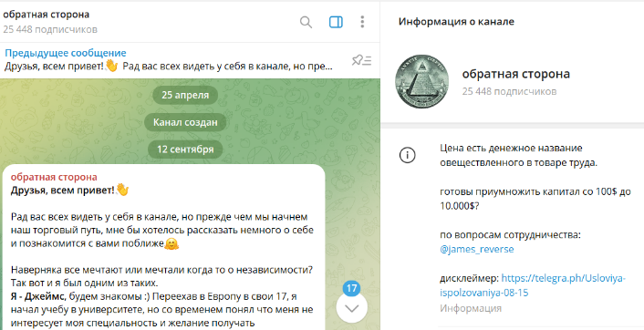Open the three-dot more options menu
Viewport: 644px width, 330px height.
coord(362,22)
